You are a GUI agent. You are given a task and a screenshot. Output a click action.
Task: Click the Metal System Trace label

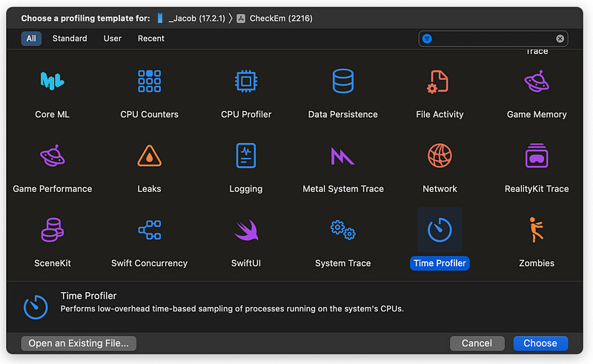[x=343, y=188]
